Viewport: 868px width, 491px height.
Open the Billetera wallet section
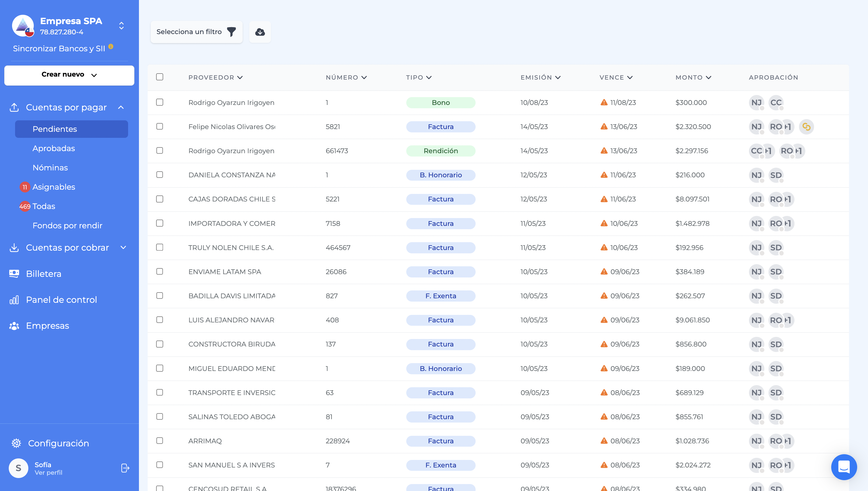(43, 274)
